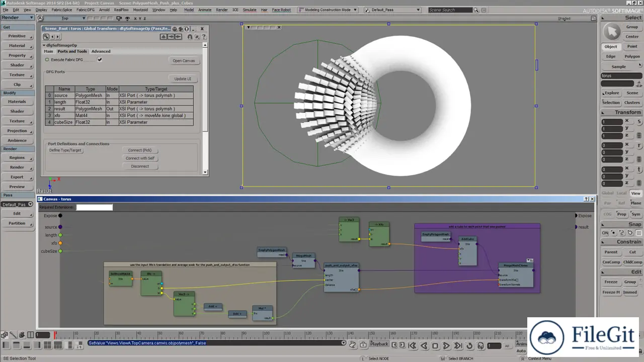Enable Point selection filter
The image size is (644, 362).
(632, 46)
